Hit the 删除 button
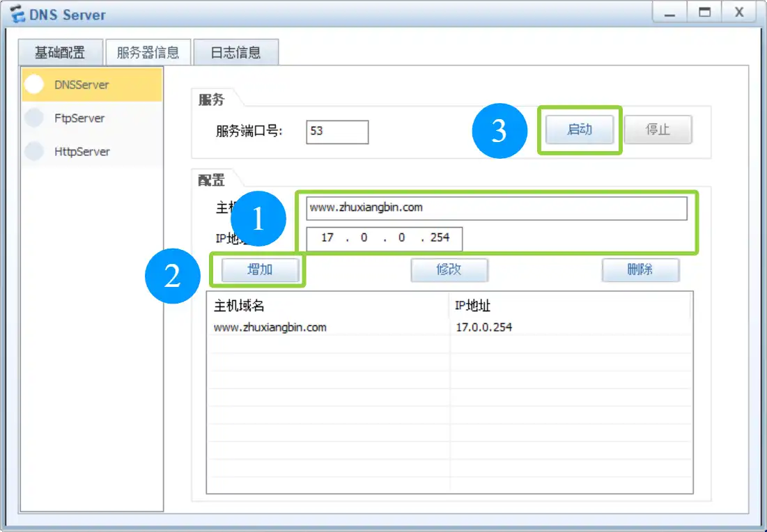 coord(640,269)
